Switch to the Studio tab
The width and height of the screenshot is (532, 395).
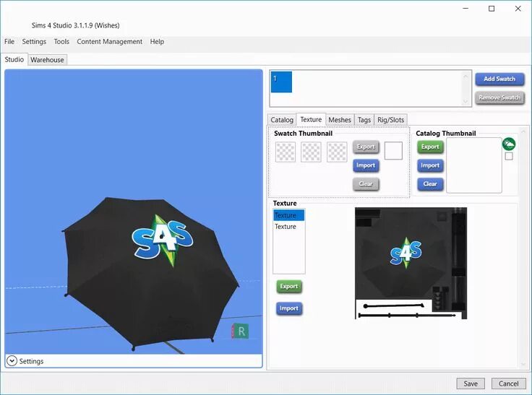[x=14, y=59]
